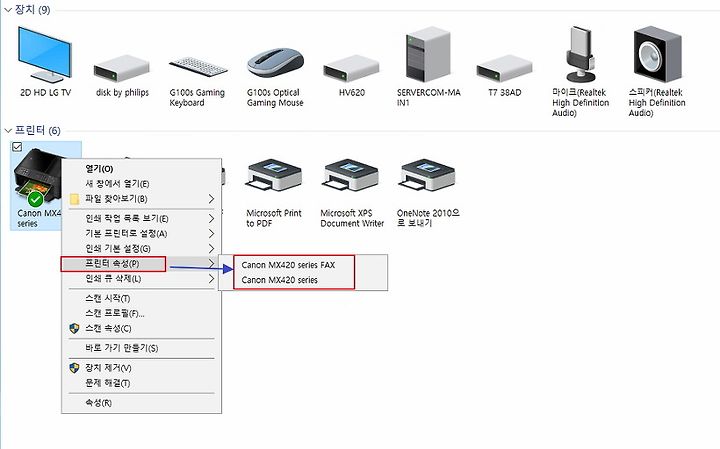
Task: Click the Microsoft XPS Document Writer label
Action: click(x=352, y=219)
